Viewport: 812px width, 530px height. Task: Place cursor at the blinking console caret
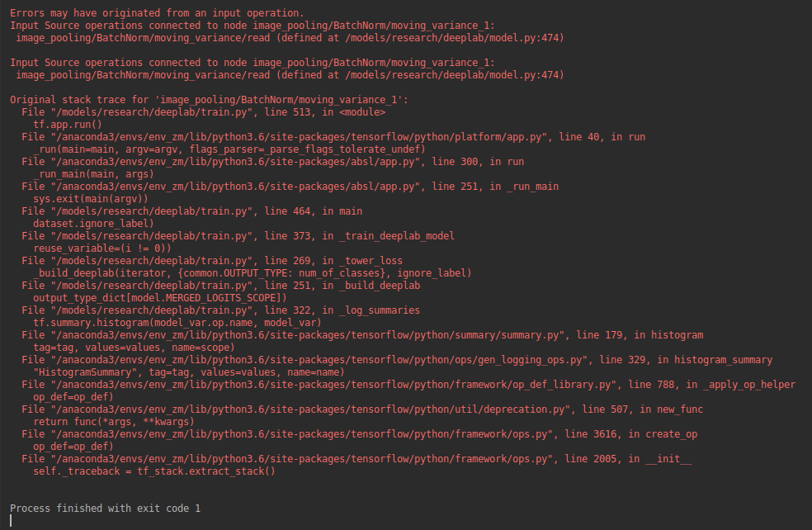pyautogui.click(x=11, y=521)
